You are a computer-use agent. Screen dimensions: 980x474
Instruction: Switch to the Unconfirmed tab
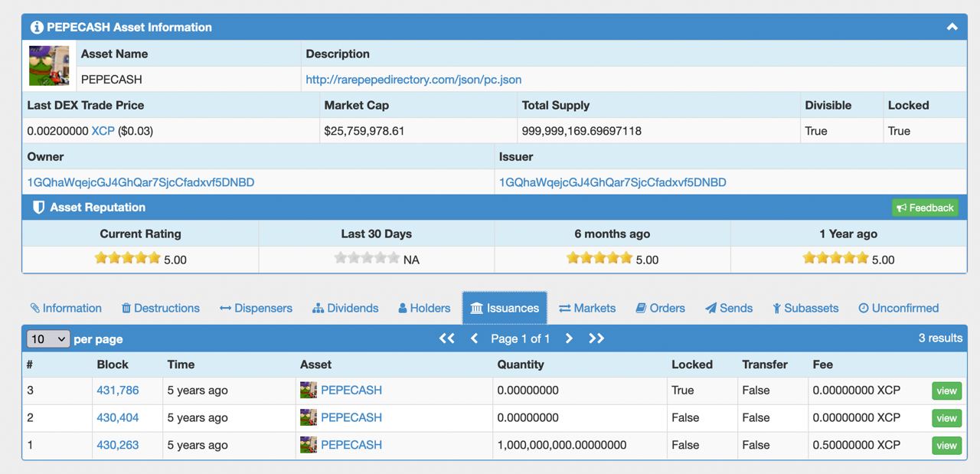pos(899,308)
